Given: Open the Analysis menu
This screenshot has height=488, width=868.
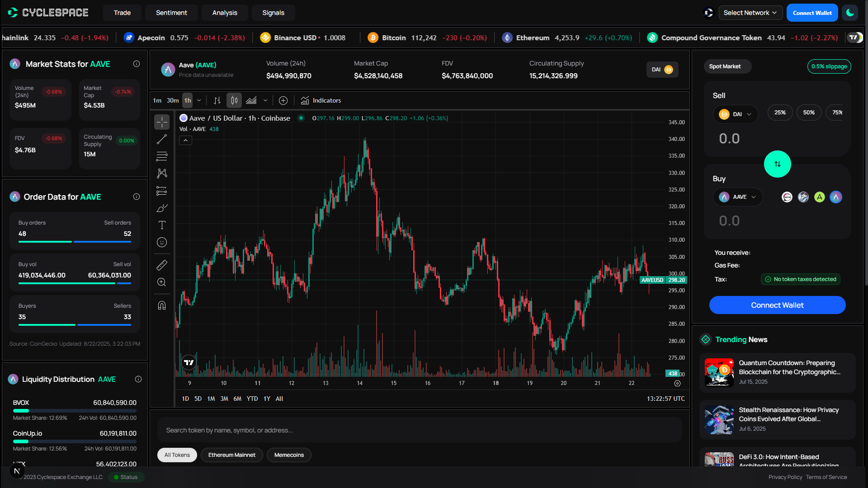Looking at the screenshot, I should point(225,13).
